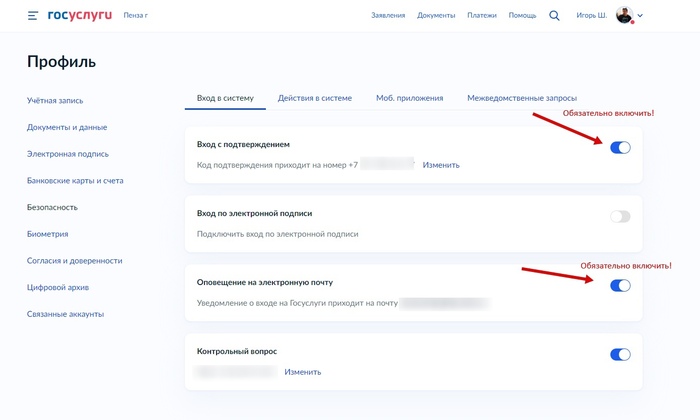
Task: Click the user avatar picture
Action: coord(625,15)
